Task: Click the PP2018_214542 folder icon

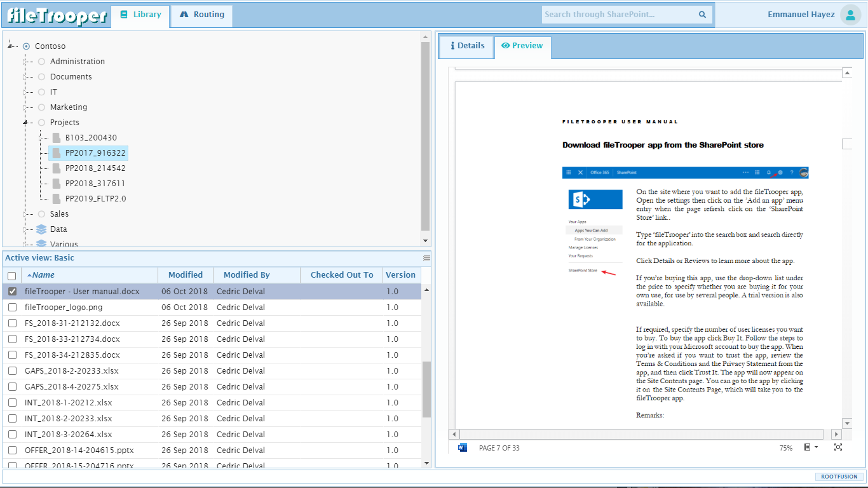Action: click(x=57, y=168)
